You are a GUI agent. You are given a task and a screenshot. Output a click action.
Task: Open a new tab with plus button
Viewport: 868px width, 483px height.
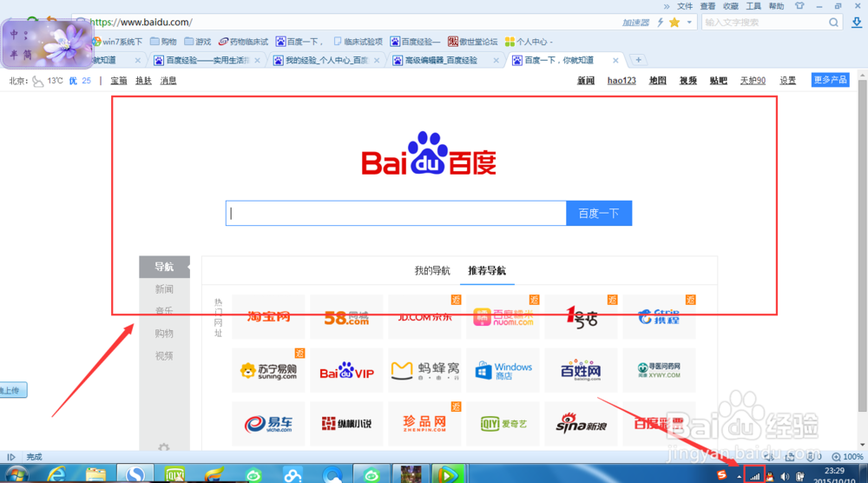tap(638, 60)
